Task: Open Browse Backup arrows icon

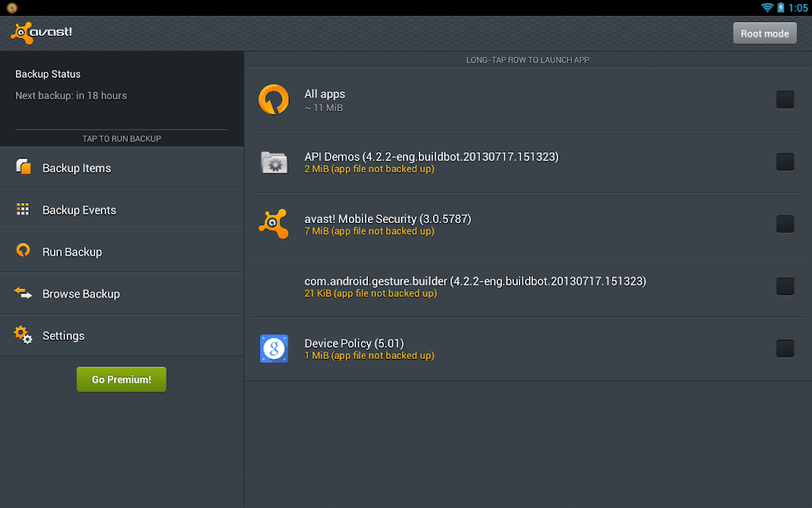Action: tap(23, 293)
